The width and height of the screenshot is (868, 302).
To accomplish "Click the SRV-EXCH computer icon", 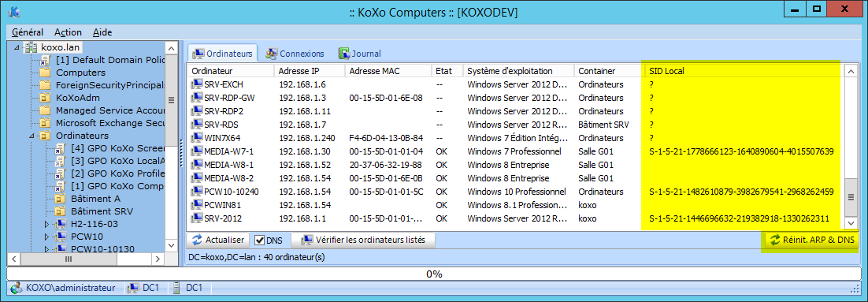I will [196, 84].
